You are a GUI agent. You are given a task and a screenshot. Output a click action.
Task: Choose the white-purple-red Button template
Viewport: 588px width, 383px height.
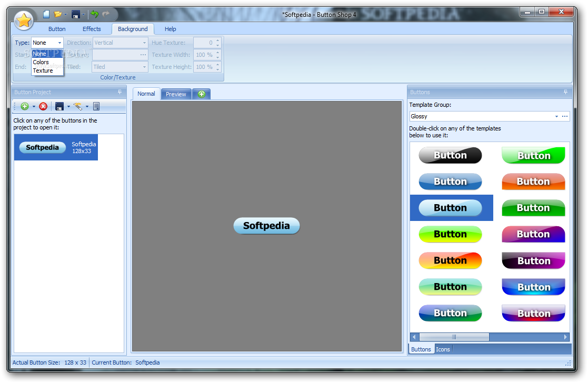tap(534, 313)
